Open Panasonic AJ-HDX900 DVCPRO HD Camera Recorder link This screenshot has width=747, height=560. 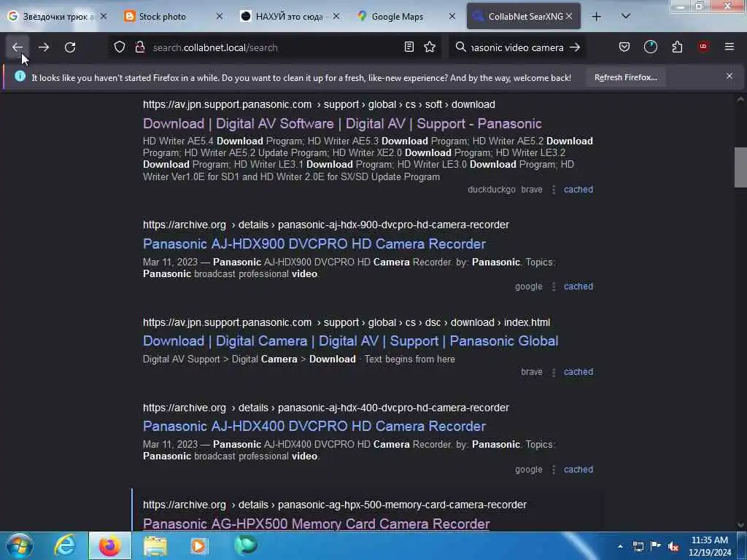pyautogui.click(x=314, y=244)
